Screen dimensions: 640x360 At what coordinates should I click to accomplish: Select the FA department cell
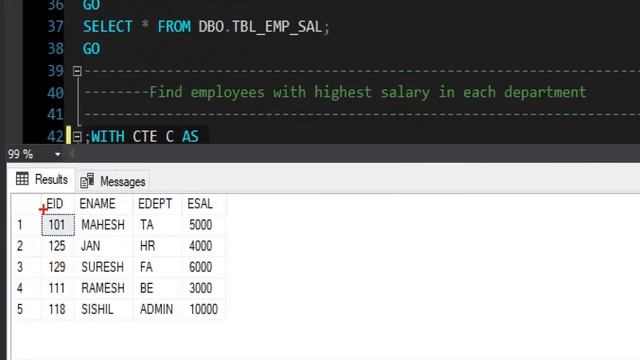pos(157,267)
